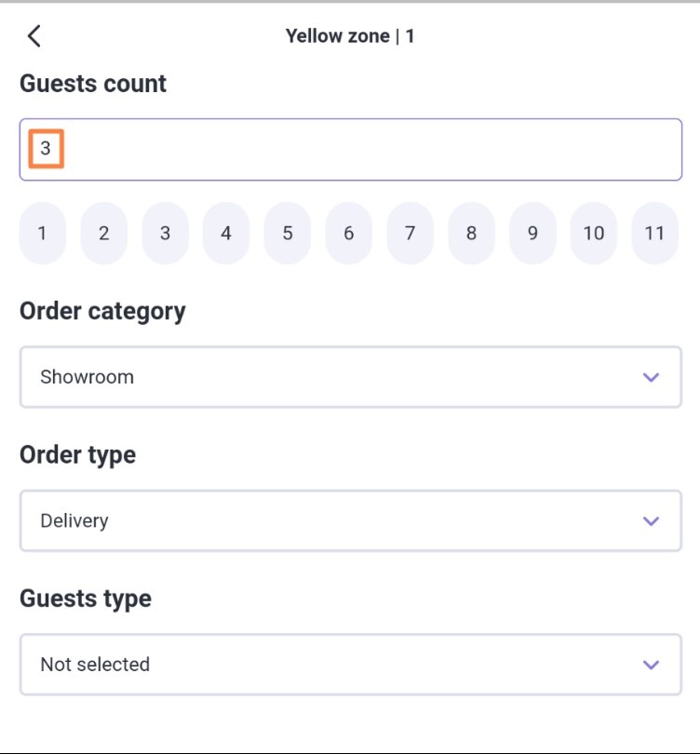
Task: Select the 10 guests chip
Action: pos(593,234)
